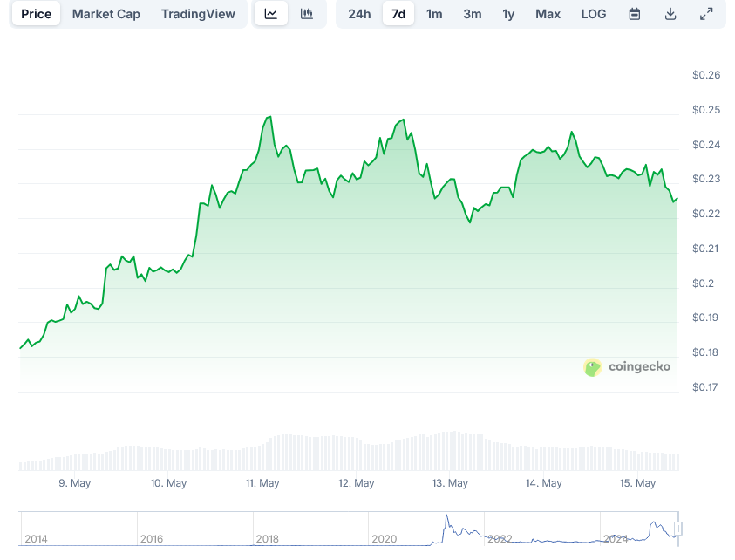The image size is (735, 560).
Task: Expand the chart to fullscreen
Action: [x=705, y=13]
